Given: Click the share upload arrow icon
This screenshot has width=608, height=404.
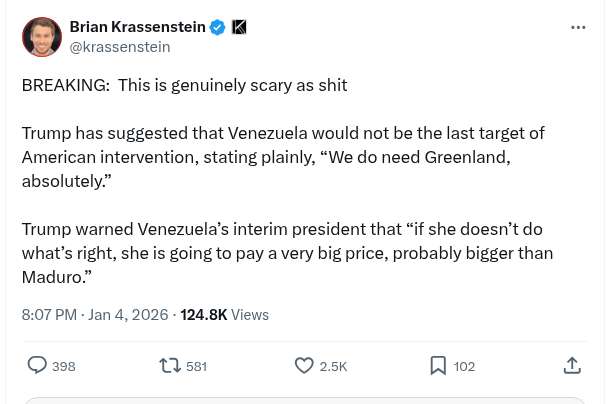Looking at the screenshot, I should point(572,366).
